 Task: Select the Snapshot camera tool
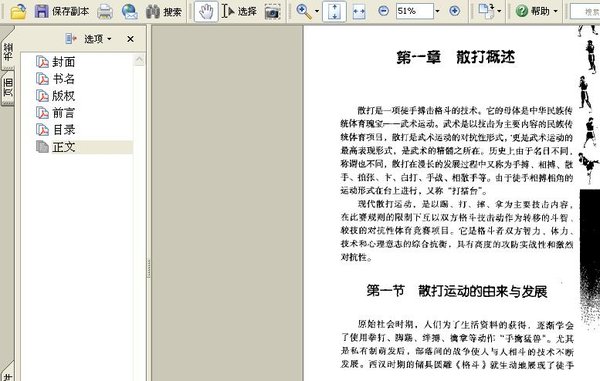click(272, 12)
